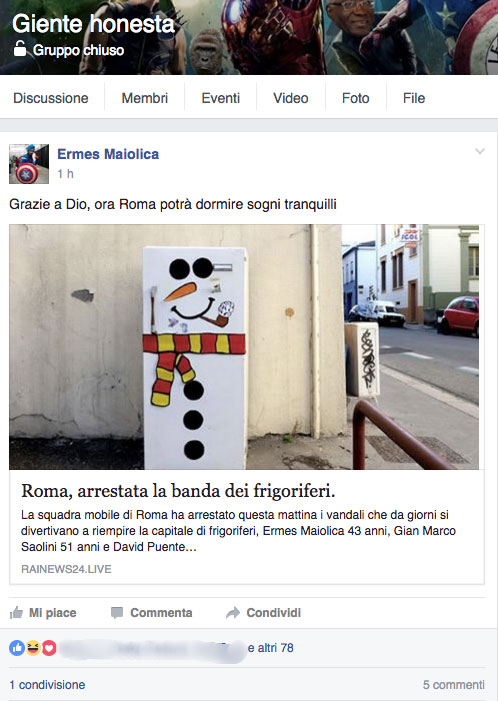Click the Condividi arrow icon
The image size is (498, 701).
coord(233,612)
